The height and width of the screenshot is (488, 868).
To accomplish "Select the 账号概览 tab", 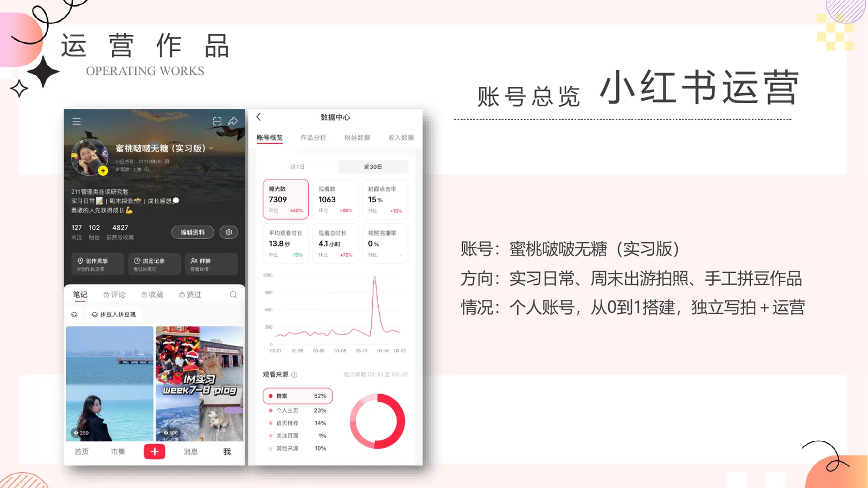I will coord(270,138).
